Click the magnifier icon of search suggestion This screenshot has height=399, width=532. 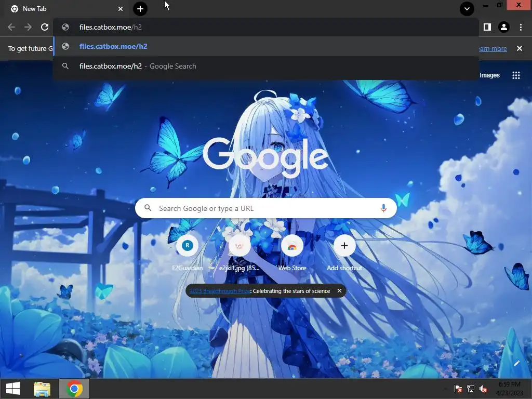[x=65, y=66]
